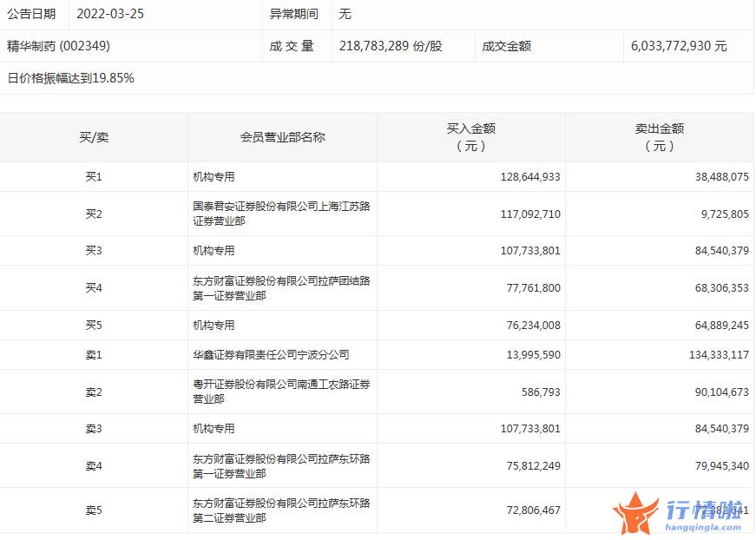Select 107,733,801 in the 买3 row
Image resolution: width=756 pixels, height=540 pixels.
(x=530, y=251)
